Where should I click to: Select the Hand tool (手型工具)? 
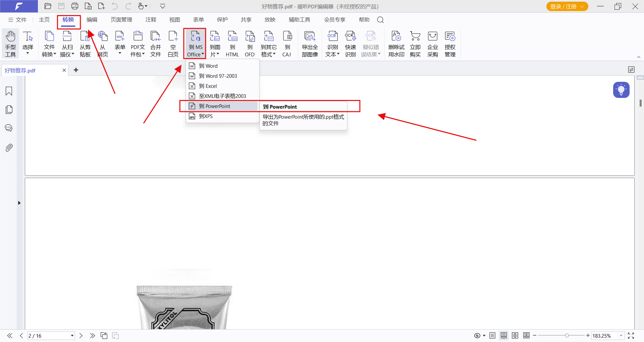pos(10,44)
